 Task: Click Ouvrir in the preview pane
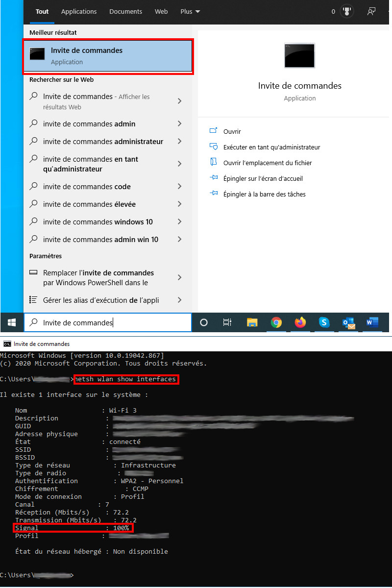point(232,131)
